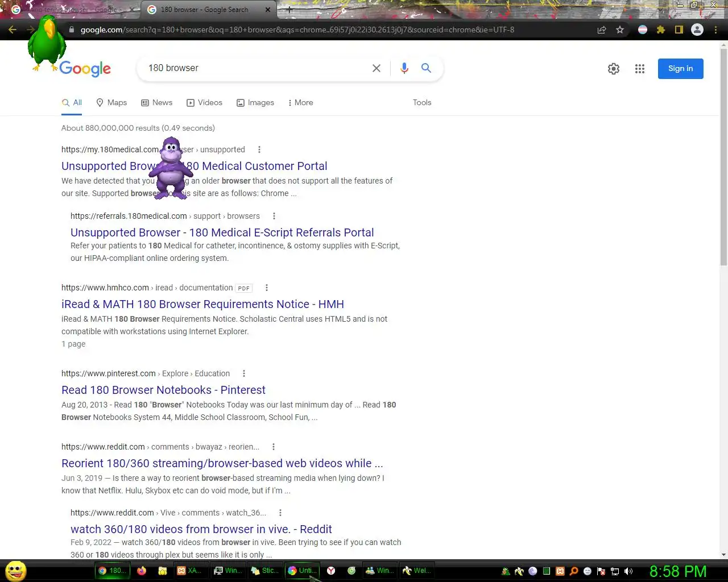
Task: Open options for reddit bwayaz comments result
Action: coord(274,447)
